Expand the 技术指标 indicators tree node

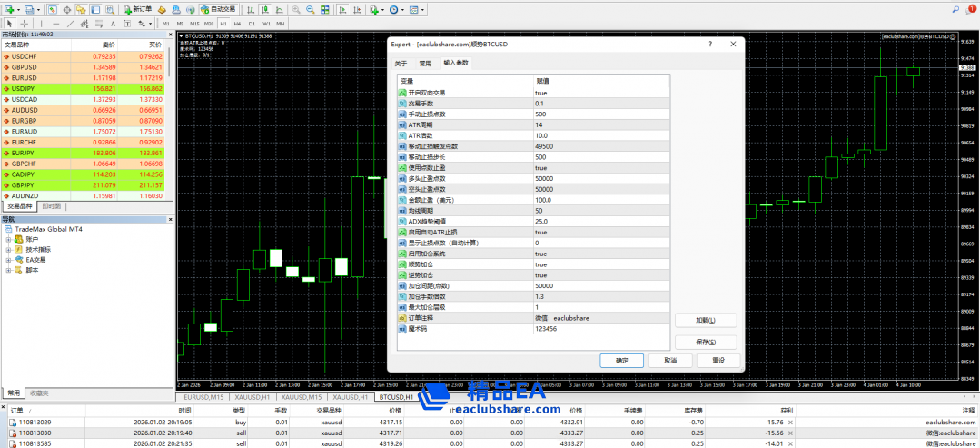pos(9,249)
